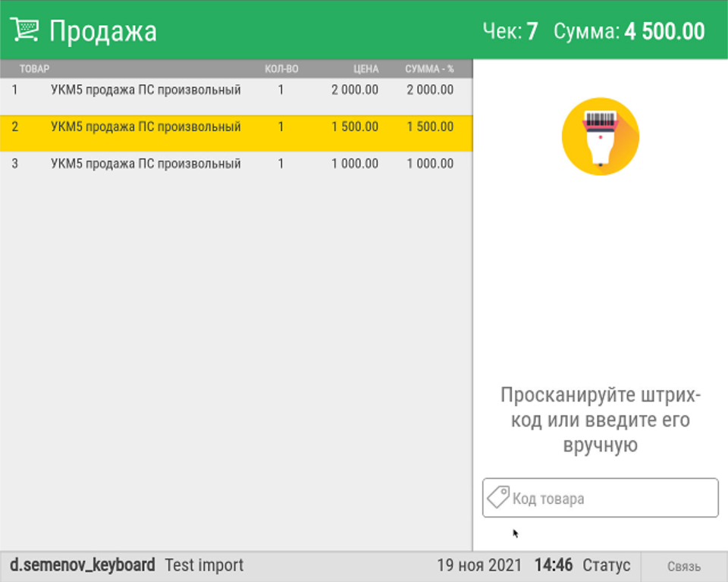Click the price 1 500.00 in ЦЕНА column

pyautogui.click(x=355, y=127)
